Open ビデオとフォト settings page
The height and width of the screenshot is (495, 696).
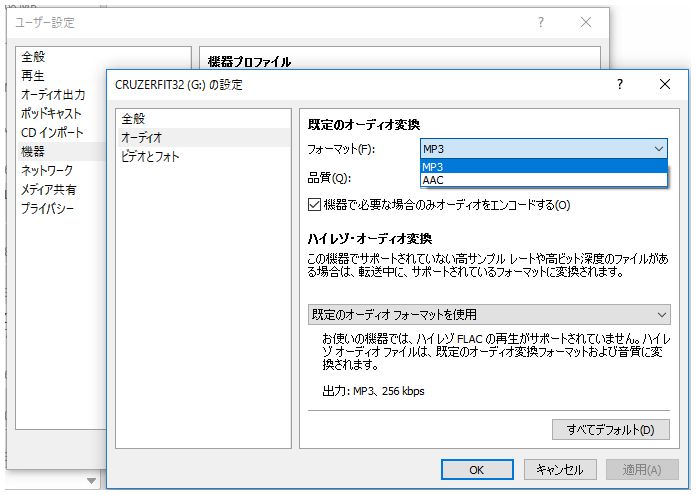click(203, 157)
